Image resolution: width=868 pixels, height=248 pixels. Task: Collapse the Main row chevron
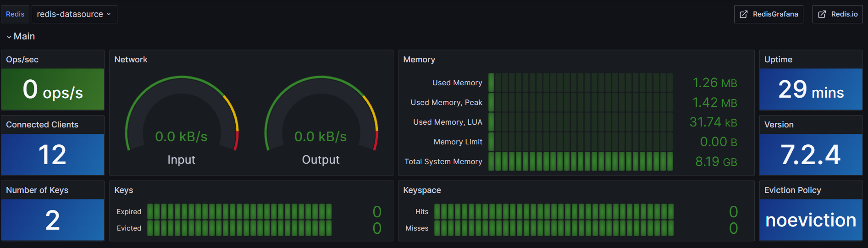coord(9,37)
